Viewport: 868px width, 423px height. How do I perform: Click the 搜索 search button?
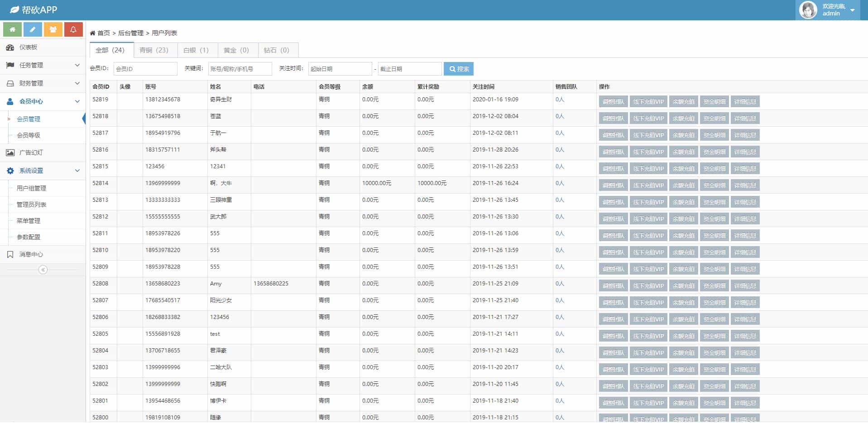click(458, 69)
